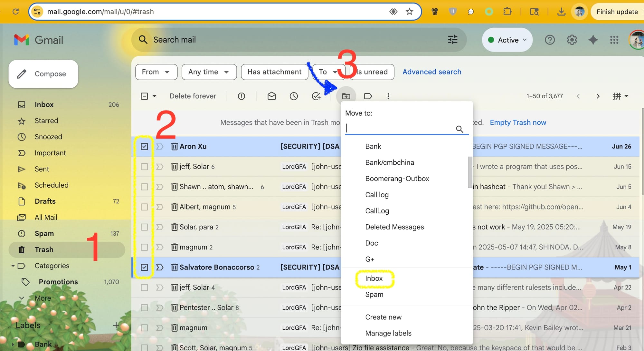This screenshot has width=644, height=351.
Task: Check the jeff, Solar 4 email checkbox
Action: [x=144, y=288]
